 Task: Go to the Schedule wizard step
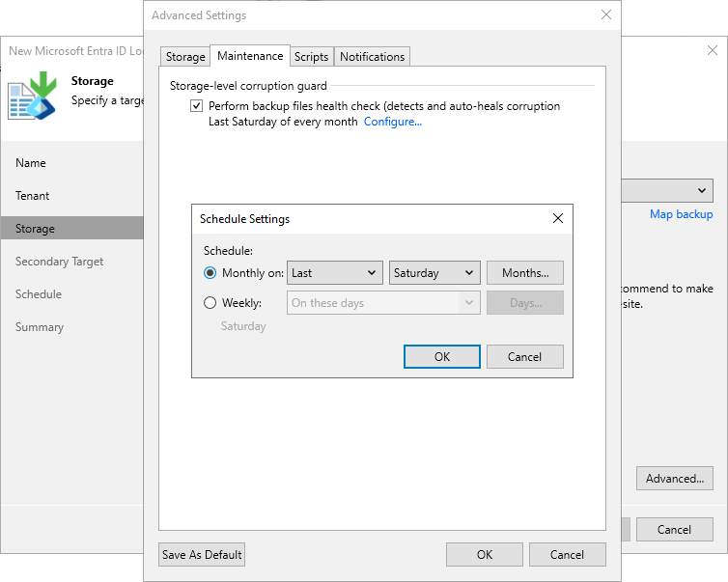pyautogui.click(x=39, y=294)
